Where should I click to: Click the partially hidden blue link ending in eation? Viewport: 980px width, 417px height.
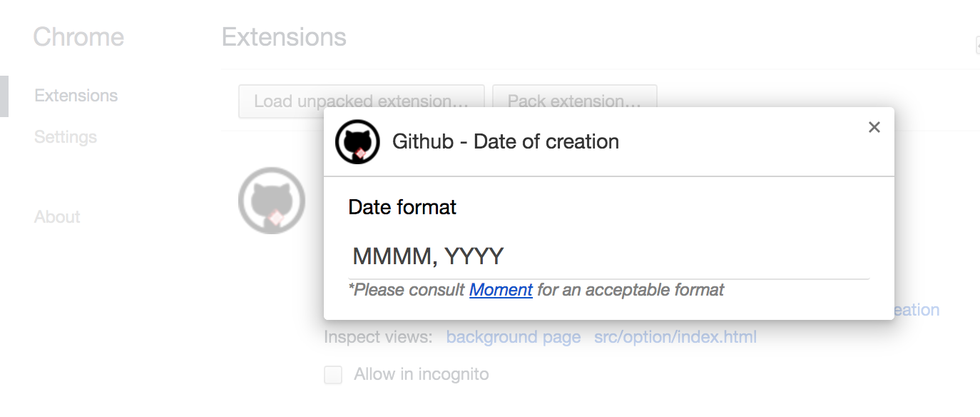917,310
